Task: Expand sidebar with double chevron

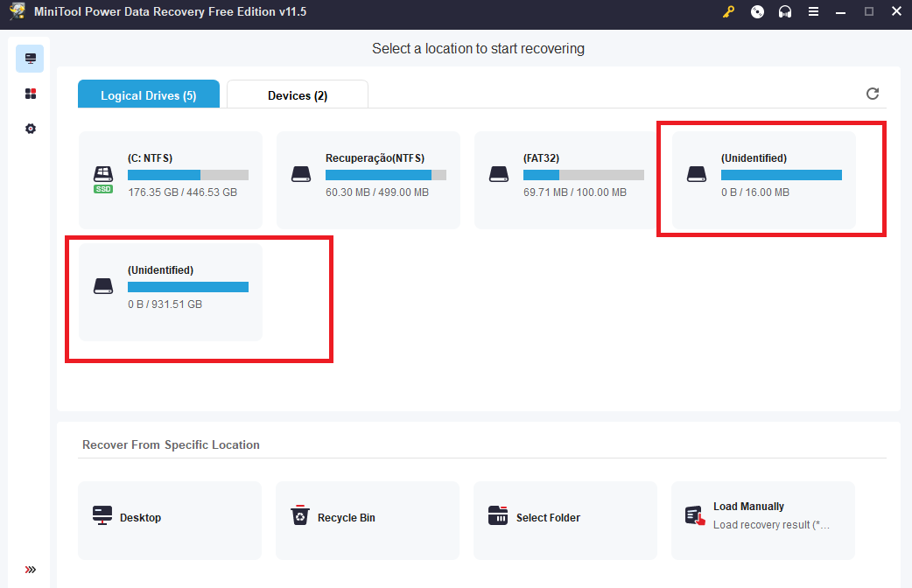Action: click(31, 570)
